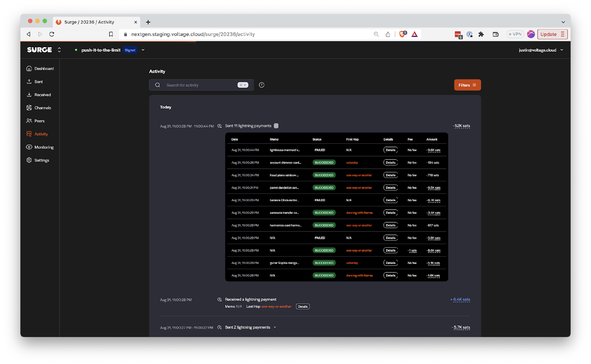Screen dimensions: 591x364
Task: Open the Filters button
Action: coord(467,85)
